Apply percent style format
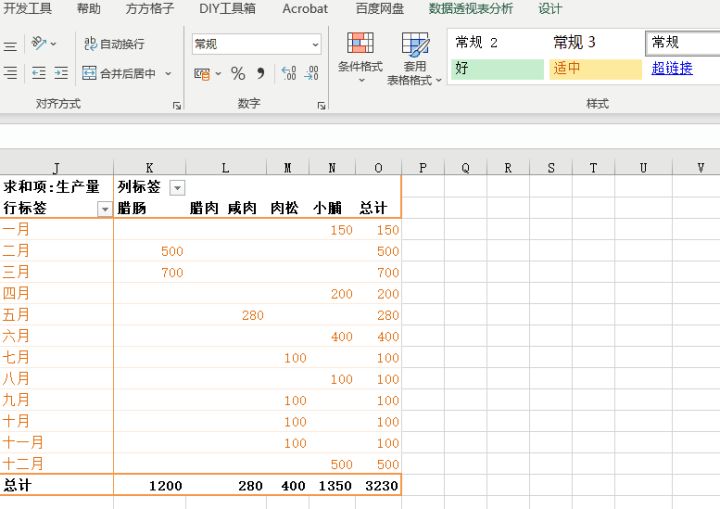Image resolution: width=720 pixels, height=509 pixels. pyautogui.click(x=238, y=73)
